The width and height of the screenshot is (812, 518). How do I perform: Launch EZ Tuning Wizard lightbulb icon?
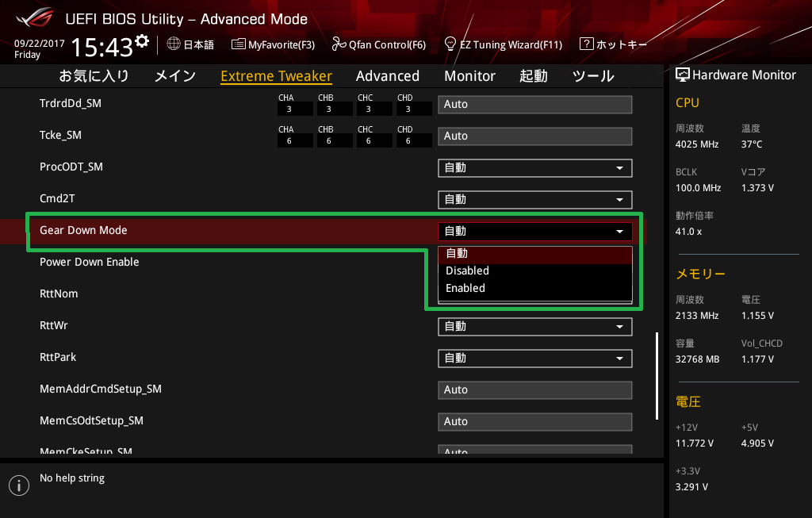(450, 44)
